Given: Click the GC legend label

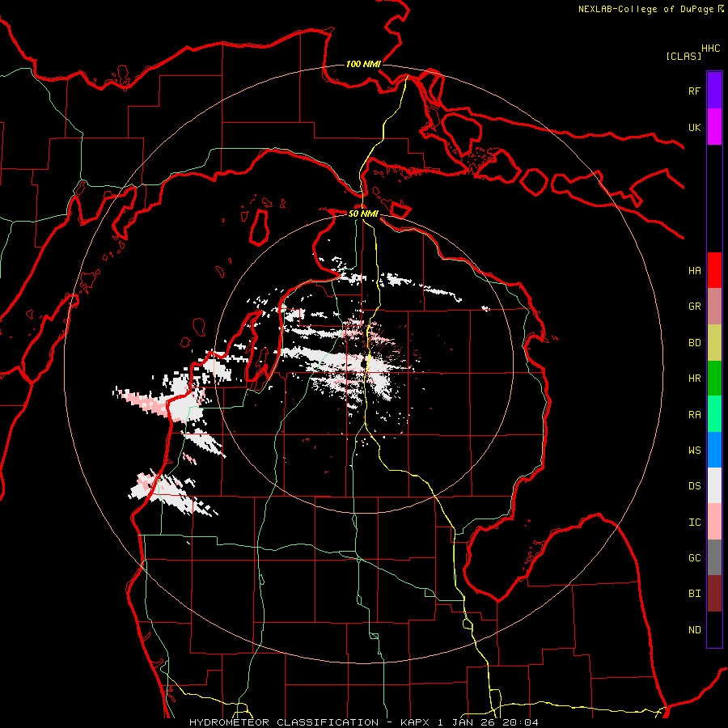Looking at the screenshot, I should [x=694, y=558].
